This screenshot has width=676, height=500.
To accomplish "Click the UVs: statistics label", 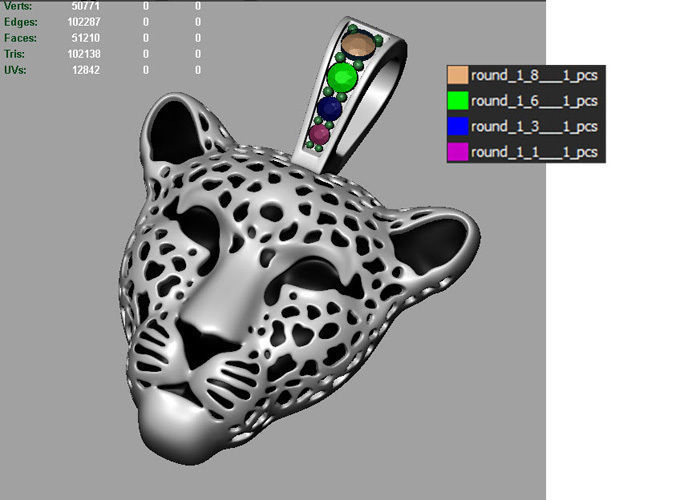I will 15,70.
